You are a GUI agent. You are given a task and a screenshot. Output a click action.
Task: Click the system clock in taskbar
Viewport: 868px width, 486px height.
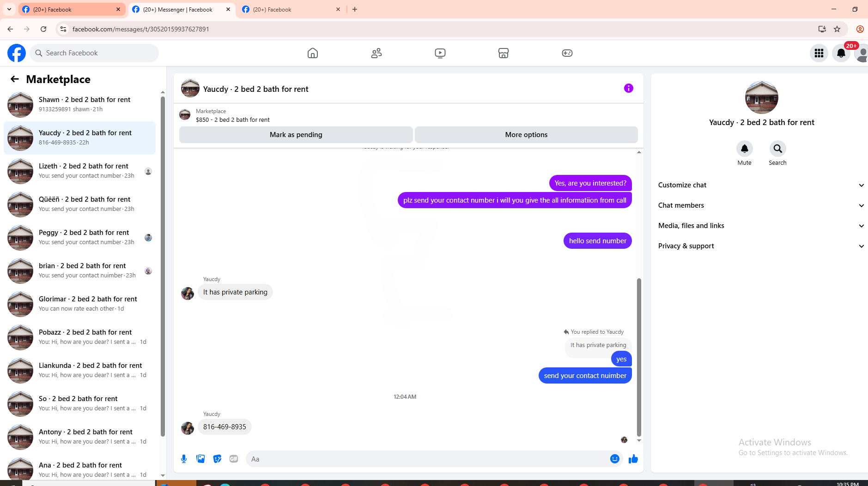[x=847, y=484]
